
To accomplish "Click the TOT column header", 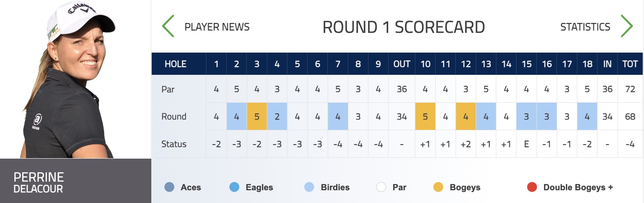I will 630,64.
